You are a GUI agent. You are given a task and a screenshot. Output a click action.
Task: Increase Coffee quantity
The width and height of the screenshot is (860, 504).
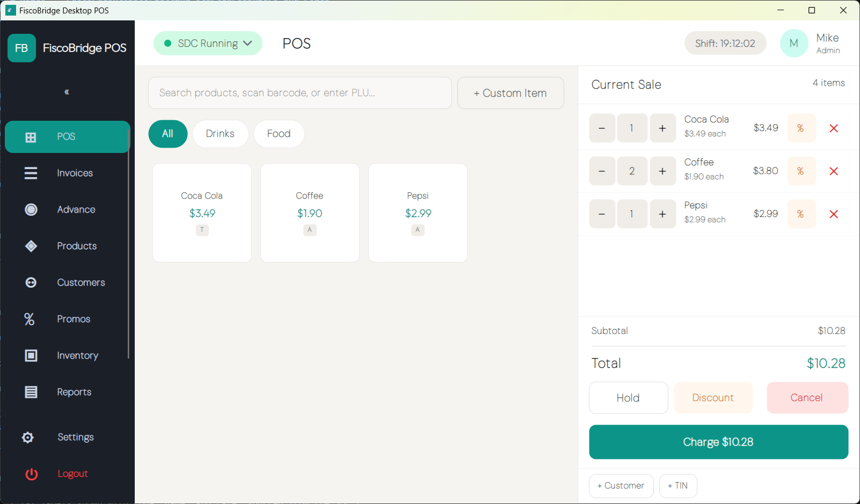tap(663, 171)
